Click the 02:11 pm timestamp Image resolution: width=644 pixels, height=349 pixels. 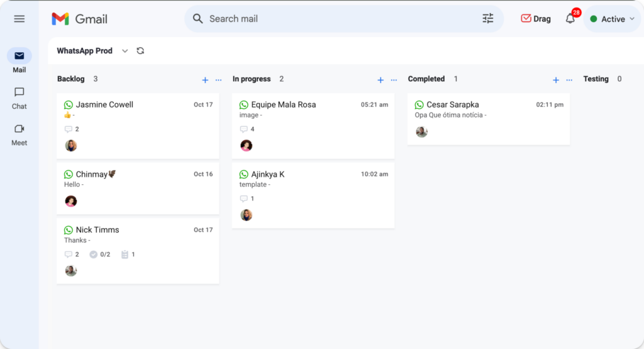click(x=550, y=104)
